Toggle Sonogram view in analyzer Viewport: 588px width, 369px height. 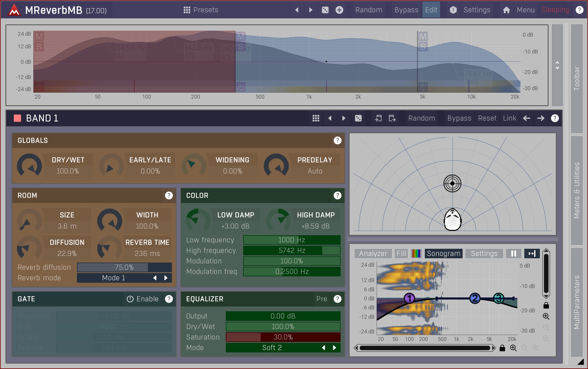[443, 254]
